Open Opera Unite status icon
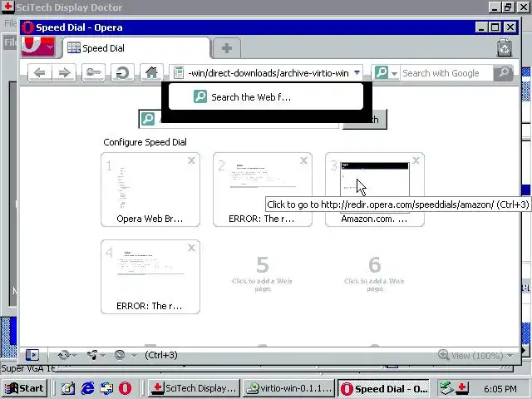The width and height of the screenshot is (532, 399). (92, 355)
